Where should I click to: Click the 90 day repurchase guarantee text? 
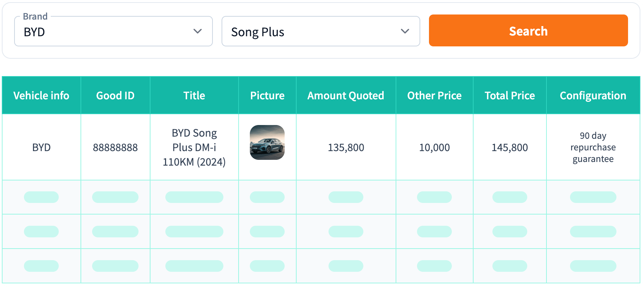click(x=593, y=147)
